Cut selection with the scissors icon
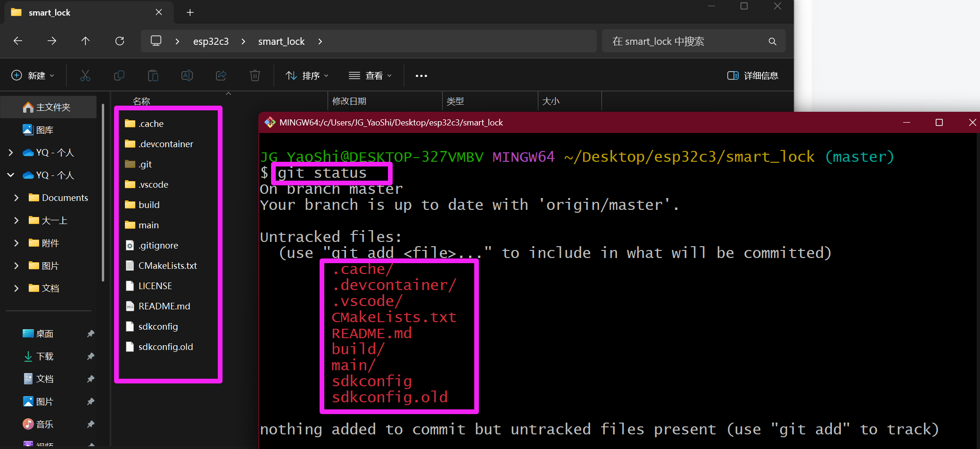This screenshot has height=449, width=980. [85, 75]
